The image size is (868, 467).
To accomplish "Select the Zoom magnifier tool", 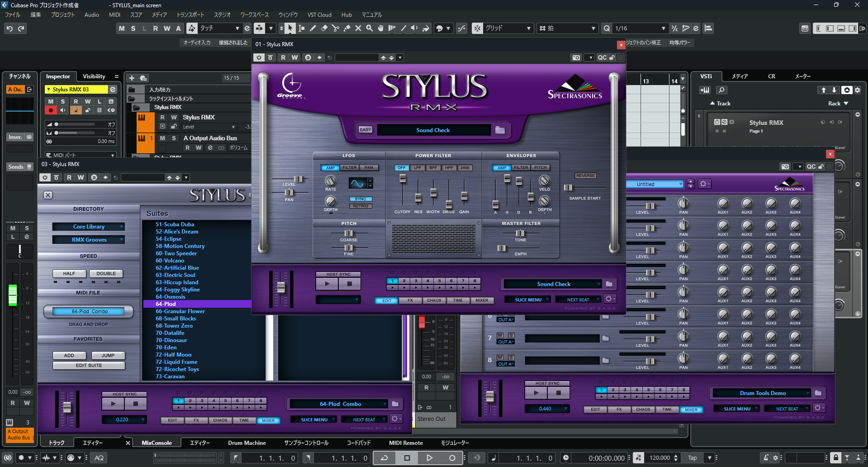I will (x=369, y=28).
